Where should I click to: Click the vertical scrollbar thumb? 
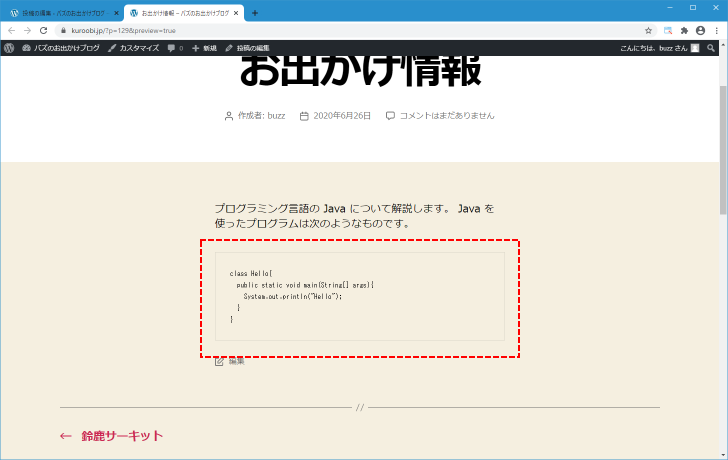coord(723,149)
